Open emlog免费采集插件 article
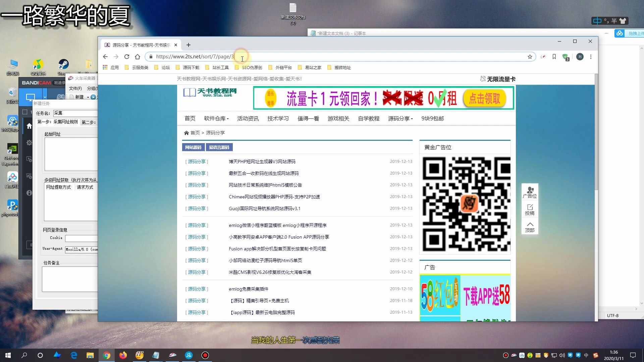This screenshot has width=644, height=362. tap(249, 289)
